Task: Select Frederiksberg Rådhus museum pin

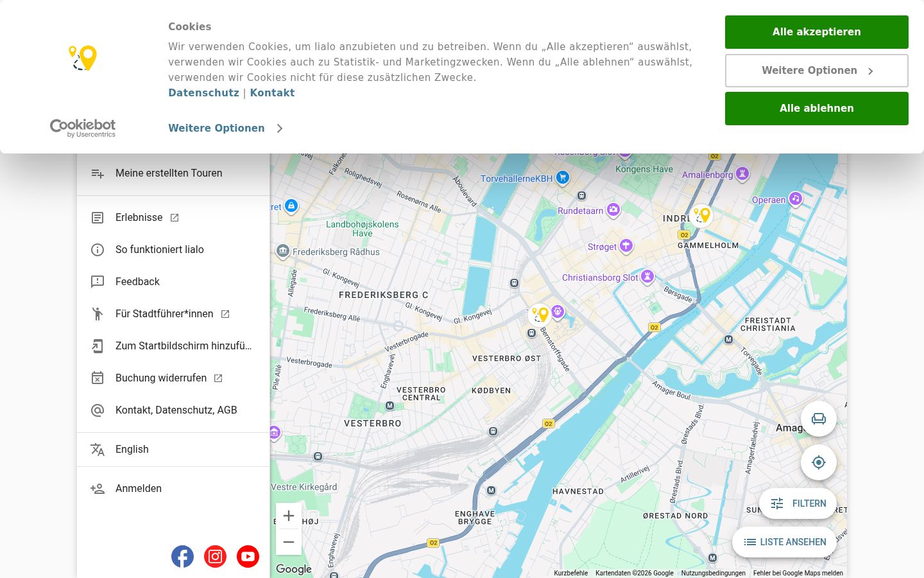Action: point(283,251)
